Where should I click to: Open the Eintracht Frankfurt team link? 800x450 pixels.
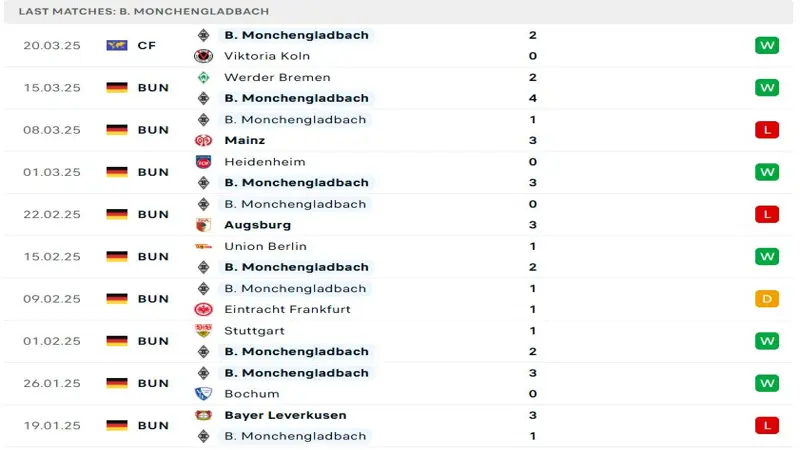click(287, 309)
